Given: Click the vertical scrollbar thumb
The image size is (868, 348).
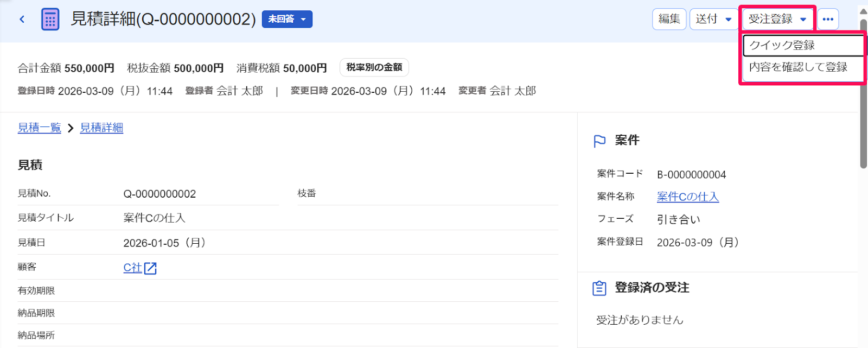Looking at the screenshot, I should click(863, 93).
